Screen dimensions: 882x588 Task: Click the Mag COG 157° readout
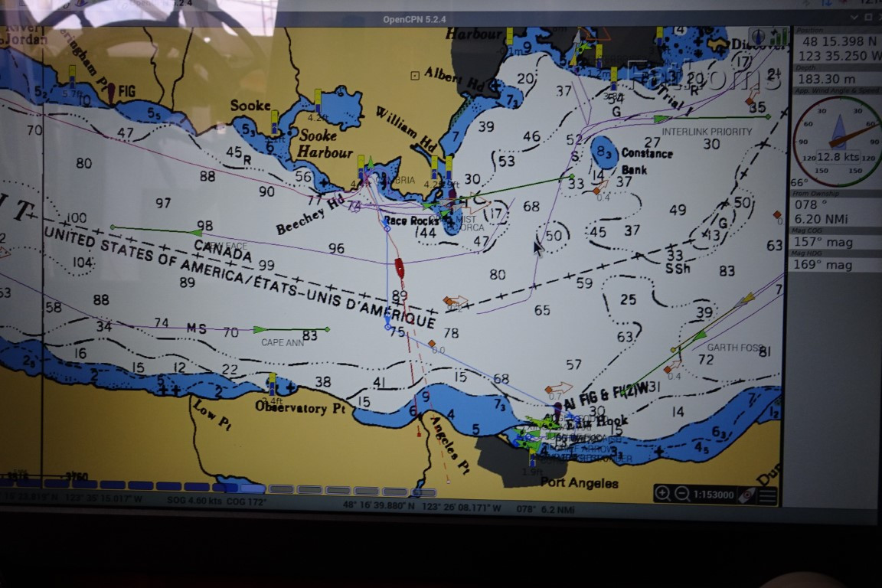point(823,242)
